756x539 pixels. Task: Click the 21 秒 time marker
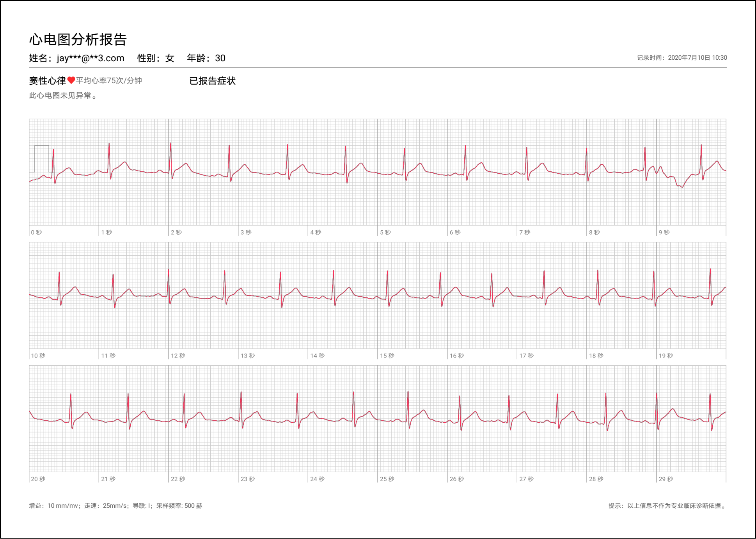click(x=108, y=479)
